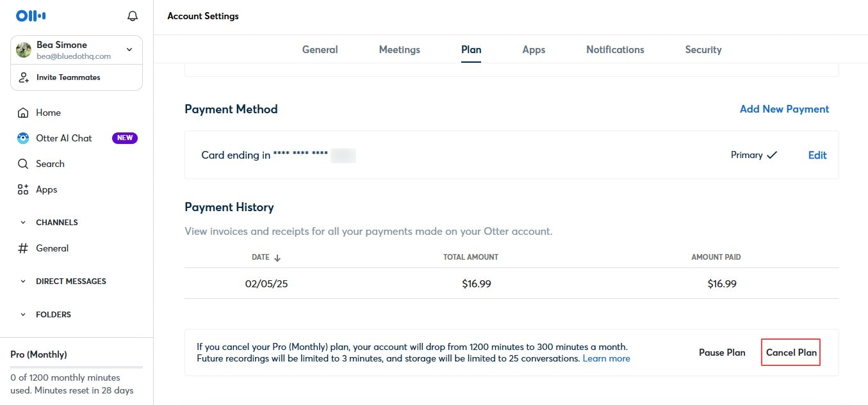The width and height of the screenshot is (868, 405).
Task: Open the Security tab
Action: tap(703, 49)
